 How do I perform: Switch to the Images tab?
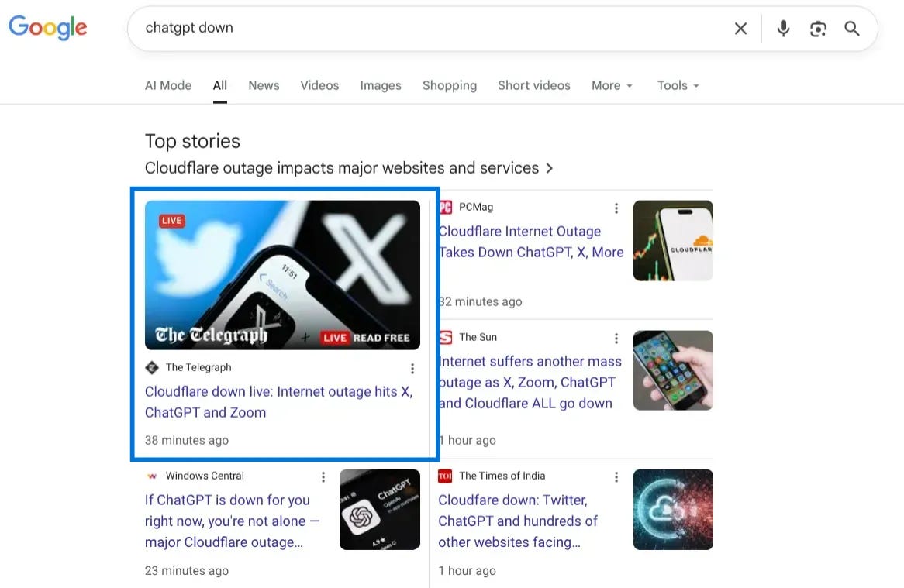381,85
